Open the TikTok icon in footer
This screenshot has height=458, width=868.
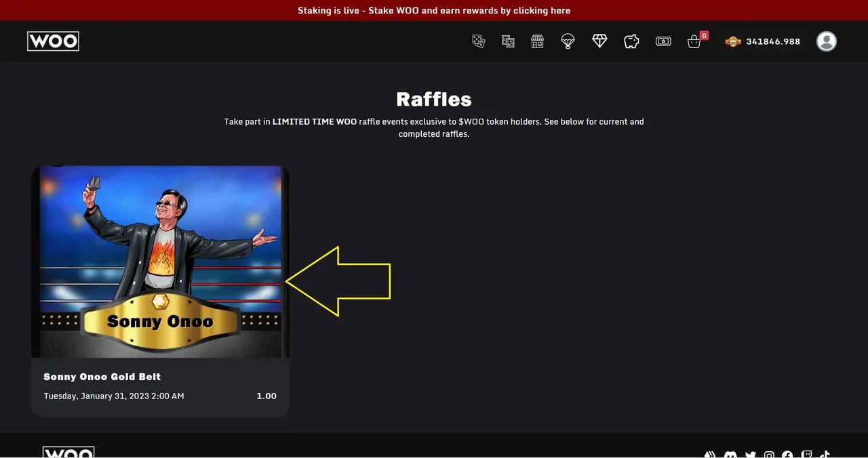pos(825,455)
